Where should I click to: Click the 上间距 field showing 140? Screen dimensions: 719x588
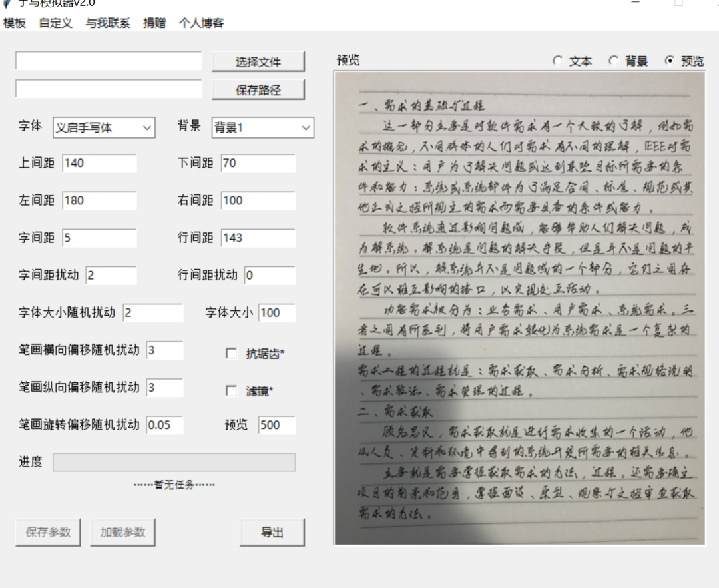click(x=99, y=163)
